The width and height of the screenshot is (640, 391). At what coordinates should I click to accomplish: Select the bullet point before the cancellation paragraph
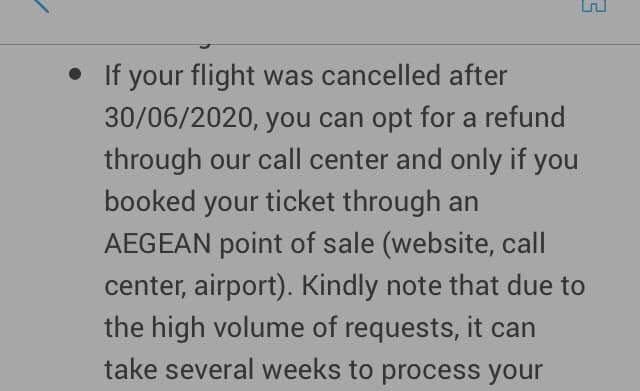pos(75,74)
